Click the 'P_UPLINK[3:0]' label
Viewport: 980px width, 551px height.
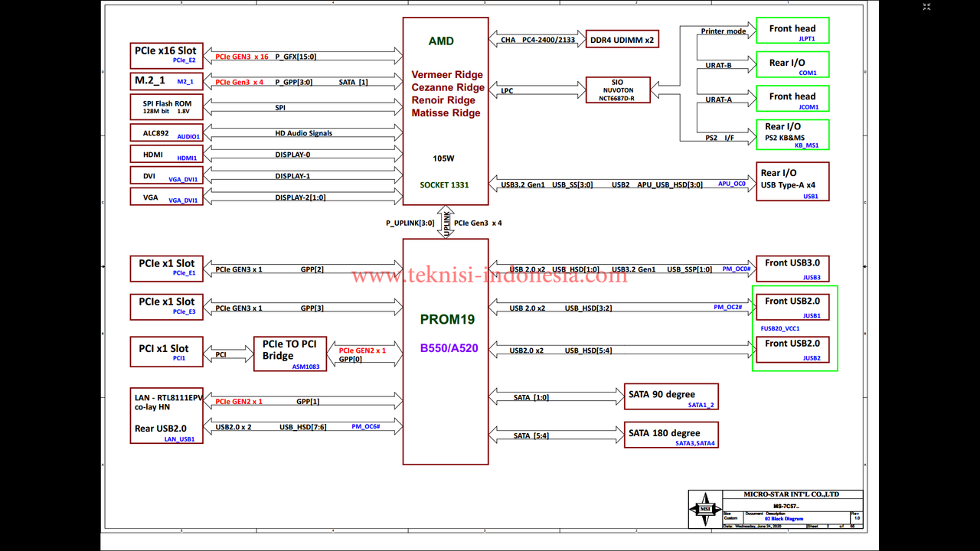pos(410,223)
